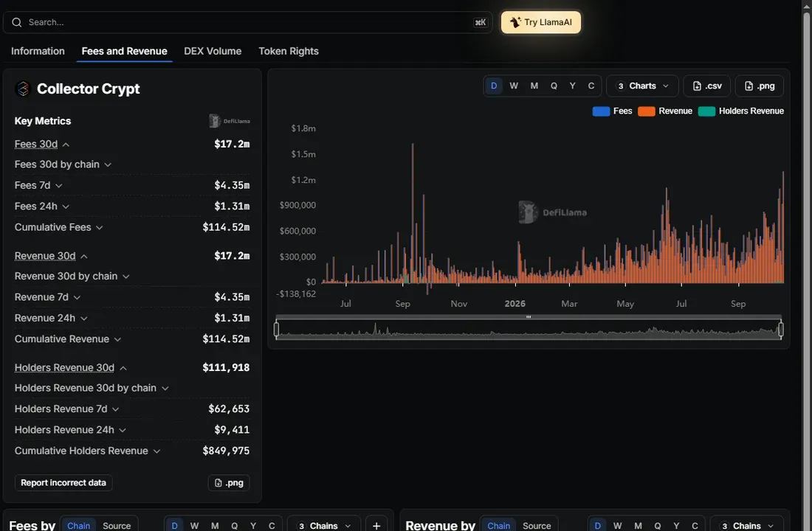The width and height of the screenshot is (812, 531).
Task: Click the LlamaAI sparkle icon
Action: click(x=515, y=22)
